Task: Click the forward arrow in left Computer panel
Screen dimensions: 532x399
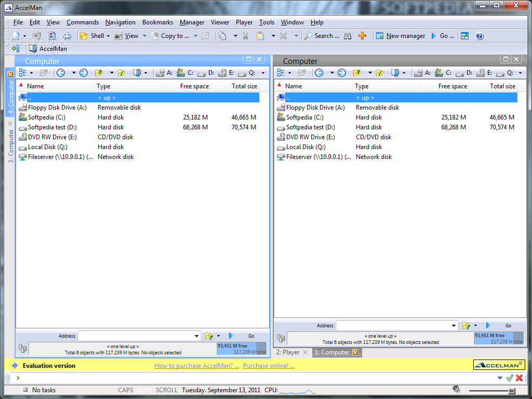Action: pyautogui.click(x=84, y=73)
